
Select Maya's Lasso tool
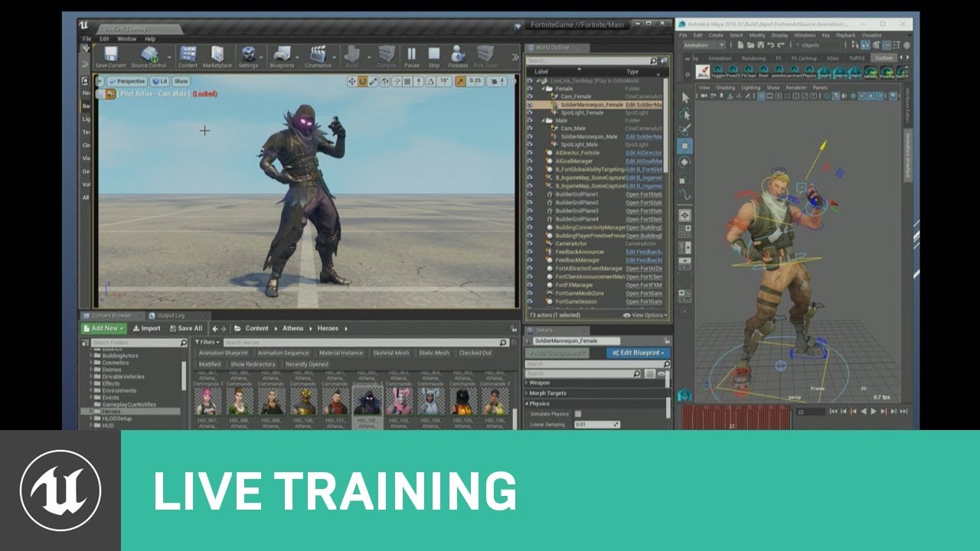685,114
